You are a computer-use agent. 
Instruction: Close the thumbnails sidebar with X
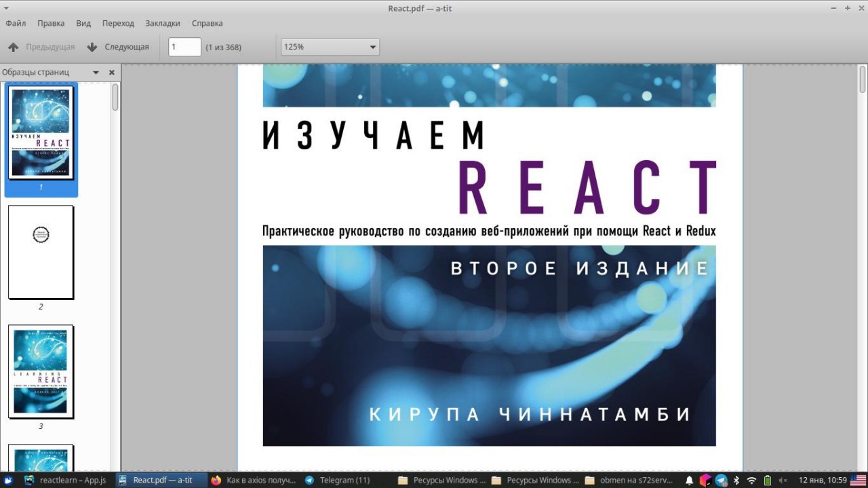(x=112, y=72)
